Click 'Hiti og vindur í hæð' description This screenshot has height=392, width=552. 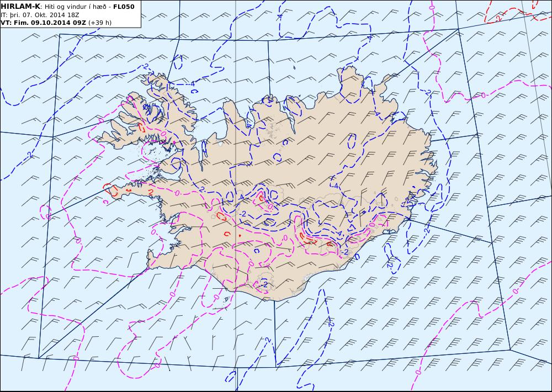(x=75, y=7)
